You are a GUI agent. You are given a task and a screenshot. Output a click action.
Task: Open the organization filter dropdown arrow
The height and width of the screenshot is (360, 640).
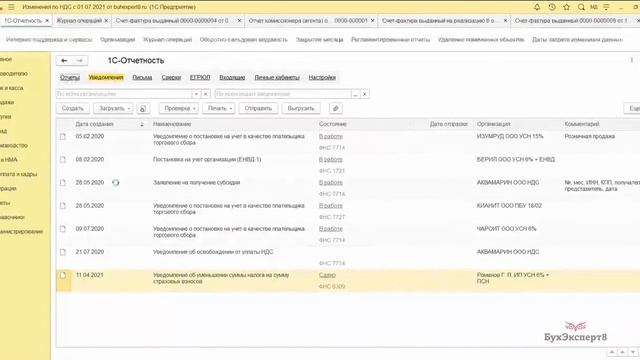196,94
